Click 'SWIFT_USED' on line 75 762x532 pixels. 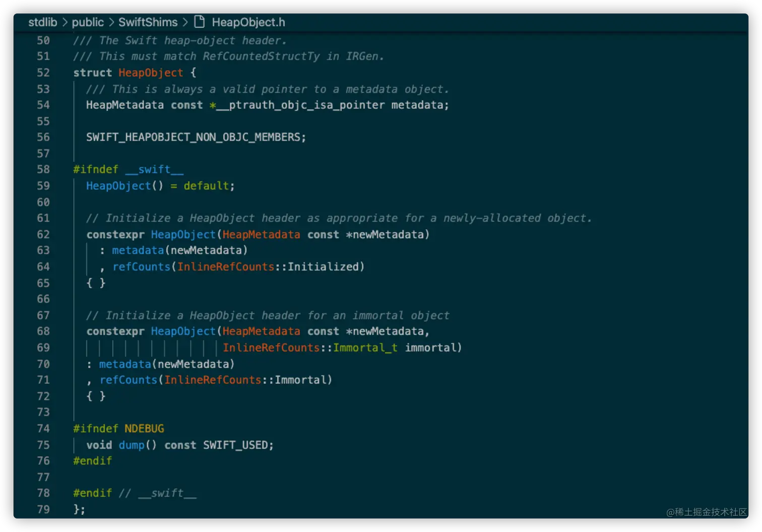[235, 445]
